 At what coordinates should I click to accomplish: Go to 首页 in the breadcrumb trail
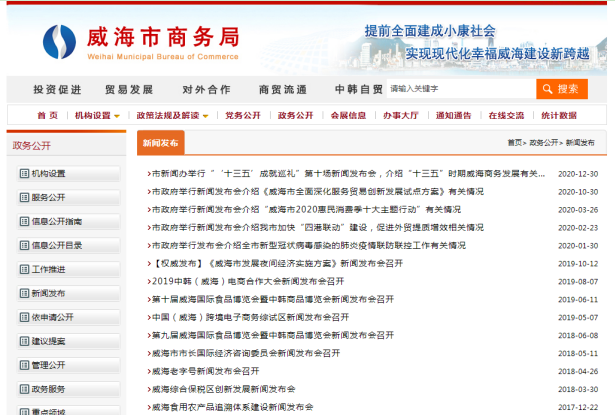(x=514, y=143)
